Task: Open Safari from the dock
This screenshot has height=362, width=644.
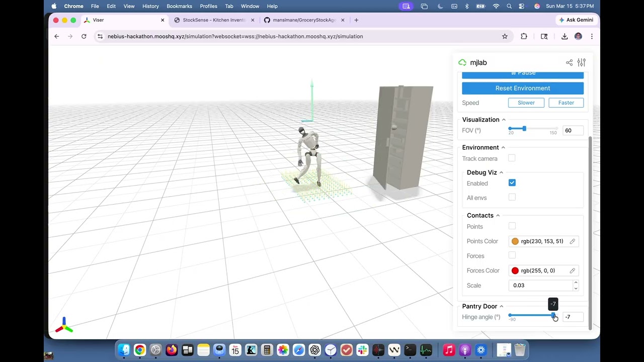Action: tap(299, 350)
